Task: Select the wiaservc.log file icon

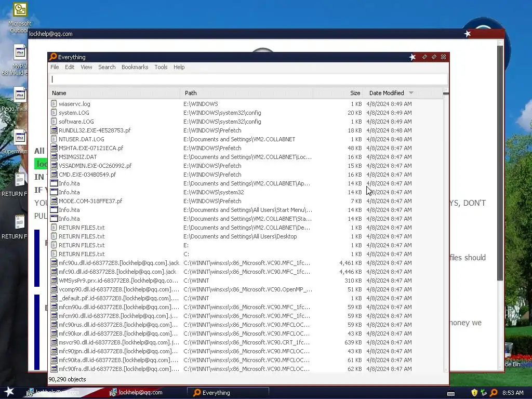Action: point(54,104)
